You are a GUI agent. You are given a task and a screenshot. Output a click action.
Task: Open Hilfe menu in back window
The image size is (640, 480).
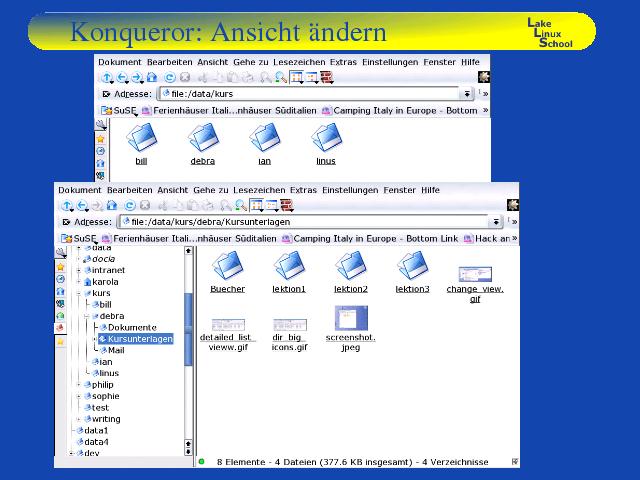click(470, 62)
